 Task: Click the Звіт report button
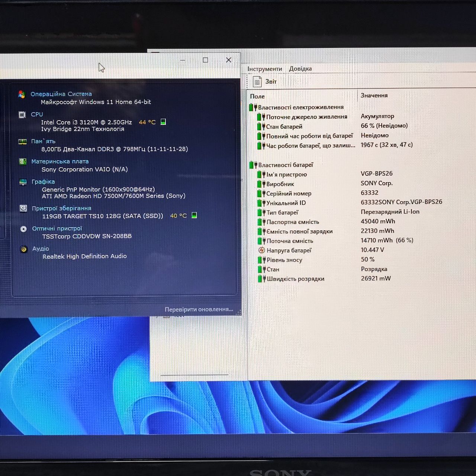point(264,81)
